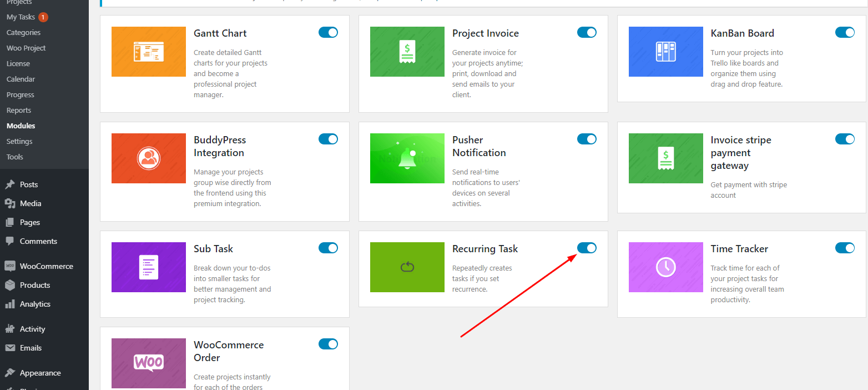Click the Sub Task document icon
The width and height of the screenshot is (868, 390).
[148, 267]
